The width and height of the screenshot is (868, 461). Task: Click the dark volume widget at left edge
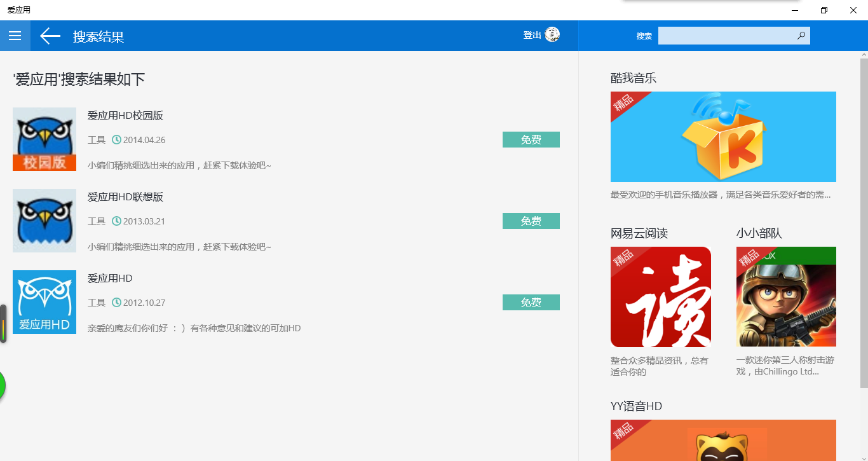coord(3,324)
